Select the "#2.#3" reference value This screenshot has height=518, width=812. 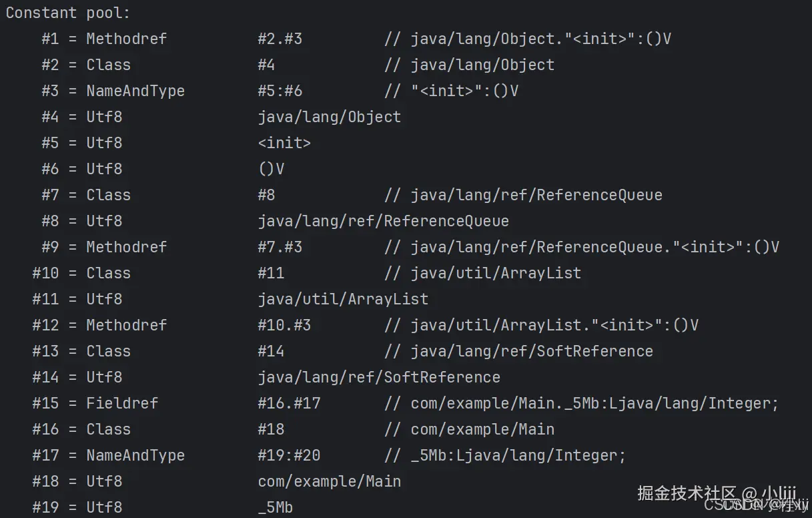[x=280, y=39]
